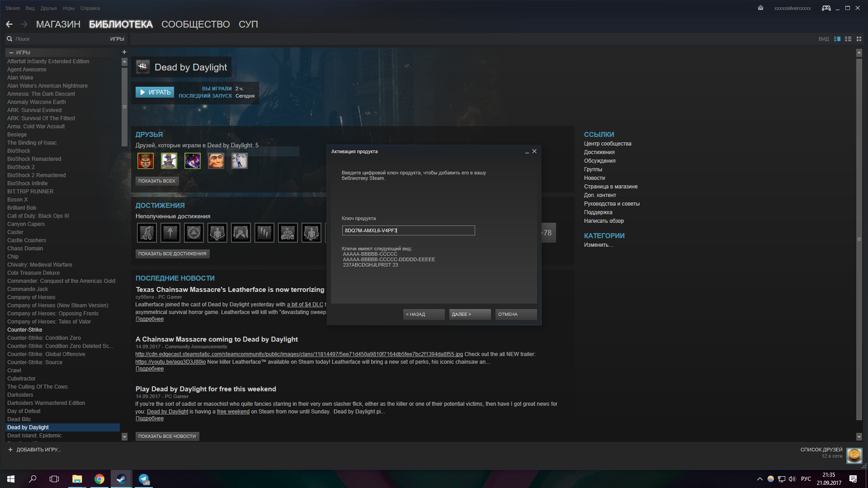Viewport: 868px width, 488px height.
Task: Open the inbox notifications icon
Action: (760, 8)
